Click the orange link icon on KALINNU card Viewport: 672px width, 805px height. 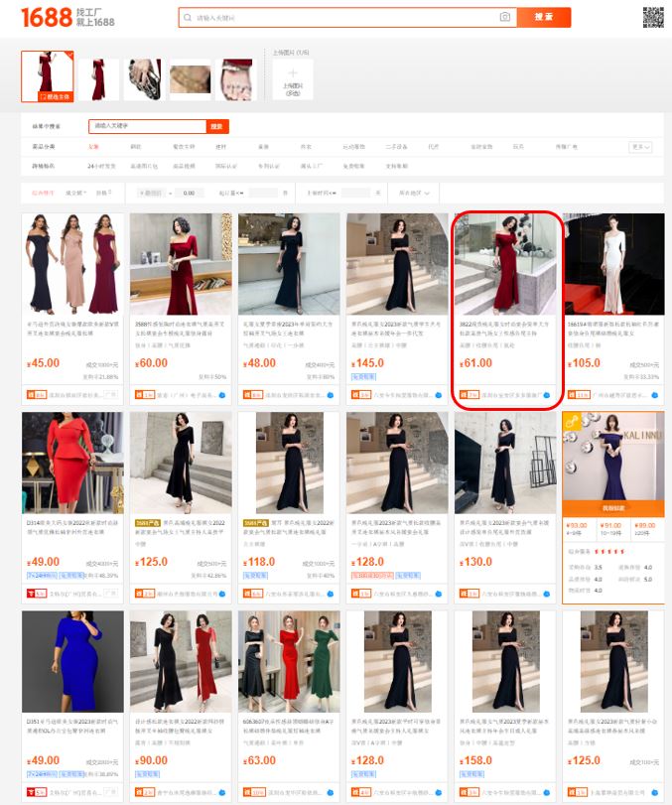point(572,422)
